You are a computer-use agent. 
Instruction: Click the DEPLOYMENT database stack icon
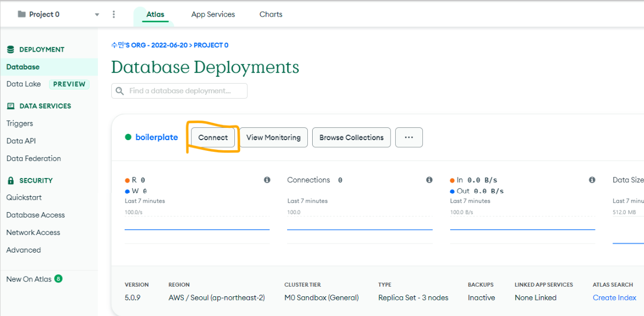point(11,50)
